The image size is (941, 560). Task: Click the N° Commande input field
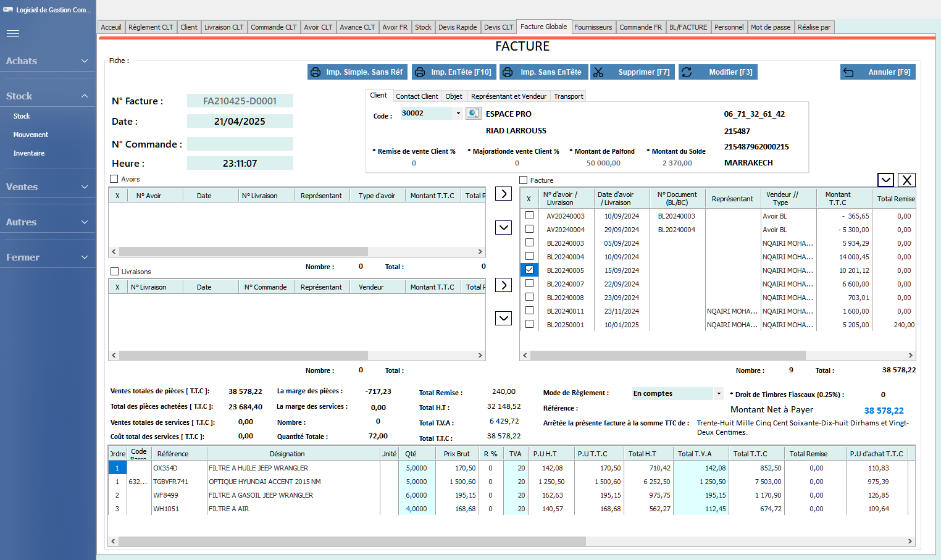pyautogui.click(x=240, y=144)
